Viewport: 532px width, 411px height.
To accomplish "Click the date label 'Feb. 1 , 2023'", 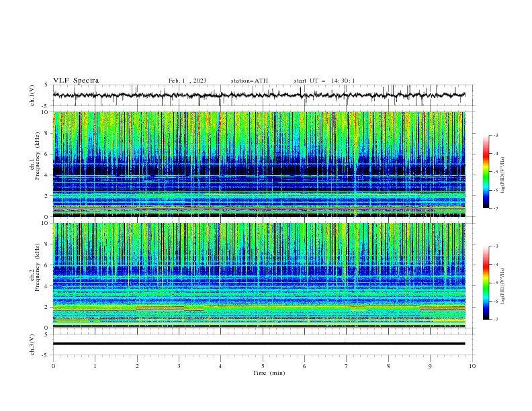I will point(187,81).
